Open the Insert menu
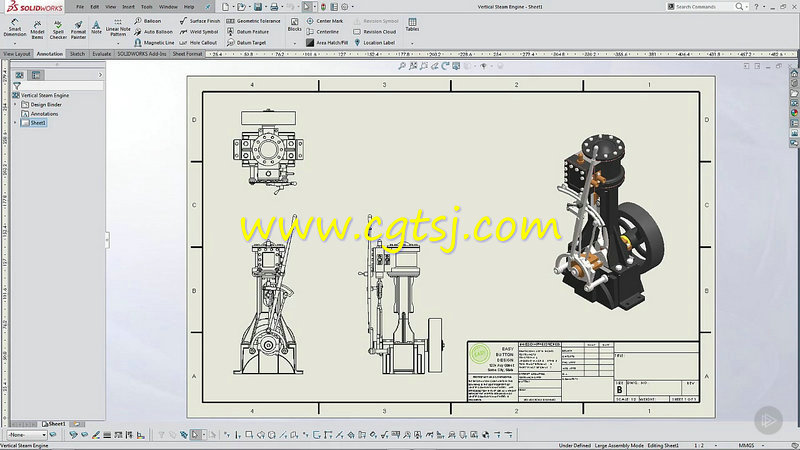Viewport: 800px width, 450px height. tap(129, 7)
